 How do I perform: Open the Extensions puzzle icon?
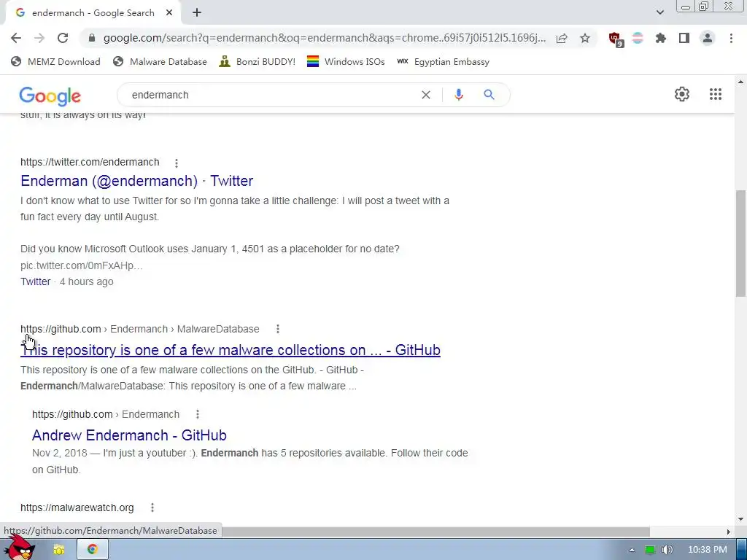pyautogui.click(x=661, y=38)
